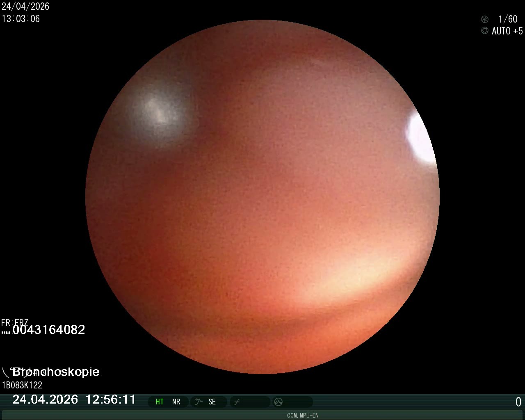The width and height of the screenshot is (525, 420).
Task: Click the scope serial 1B083K122
Action: click(x=22, y=385)
